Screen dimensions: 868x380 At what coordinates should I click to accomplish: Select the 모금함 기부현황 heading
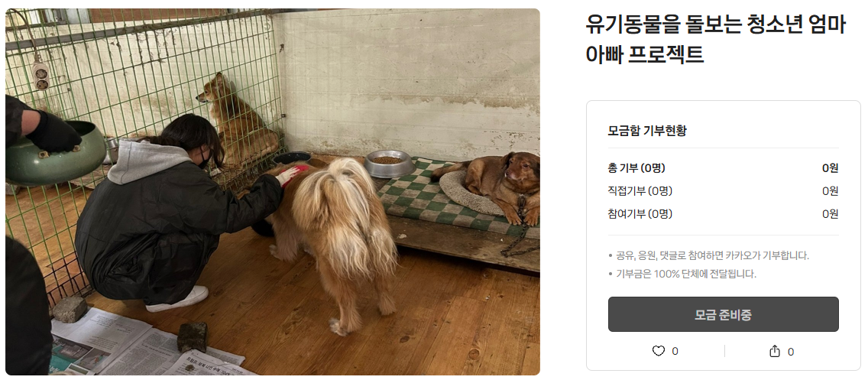pyautogui.click(x=647, y=132)
